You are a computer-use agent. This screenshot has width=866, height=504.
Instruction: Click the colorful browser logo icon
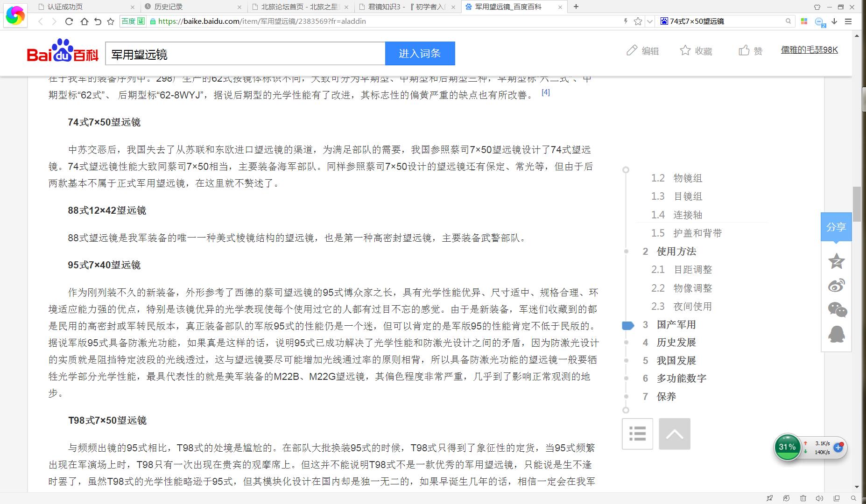15,15
